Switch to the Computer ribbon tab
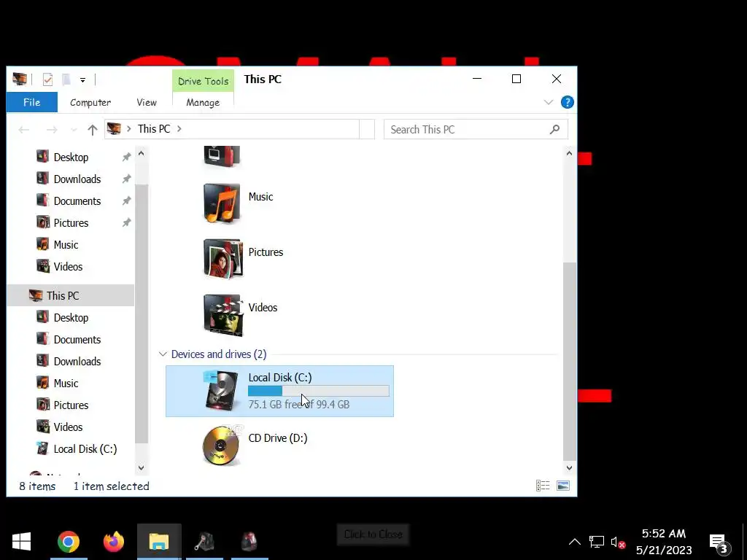This screenshot has width=747, height=560. (x=90, y=102)
